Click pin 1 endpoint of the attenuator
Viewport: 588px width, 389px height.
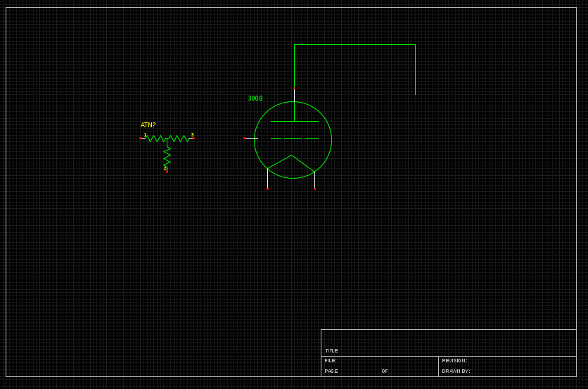[141, 139]
